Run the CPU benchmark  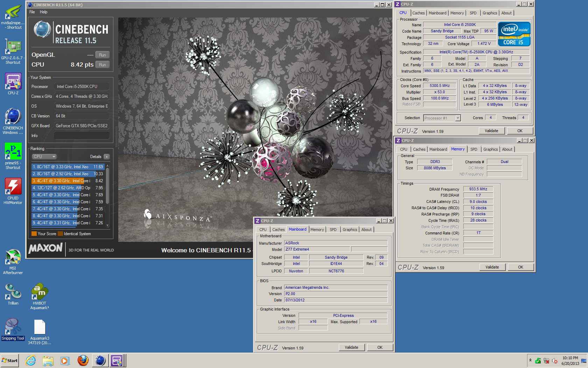(x=102, y=65)
